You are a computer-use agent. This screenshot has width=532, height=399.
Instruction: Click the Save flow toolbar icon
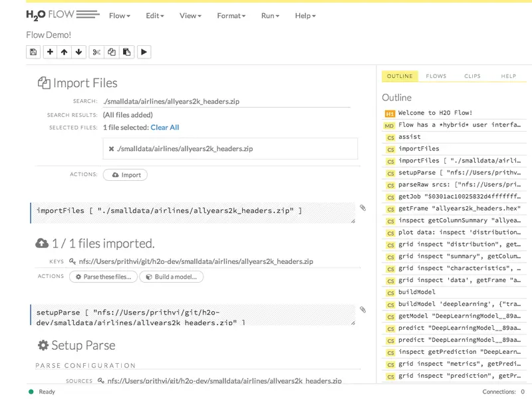pos(33,52)
